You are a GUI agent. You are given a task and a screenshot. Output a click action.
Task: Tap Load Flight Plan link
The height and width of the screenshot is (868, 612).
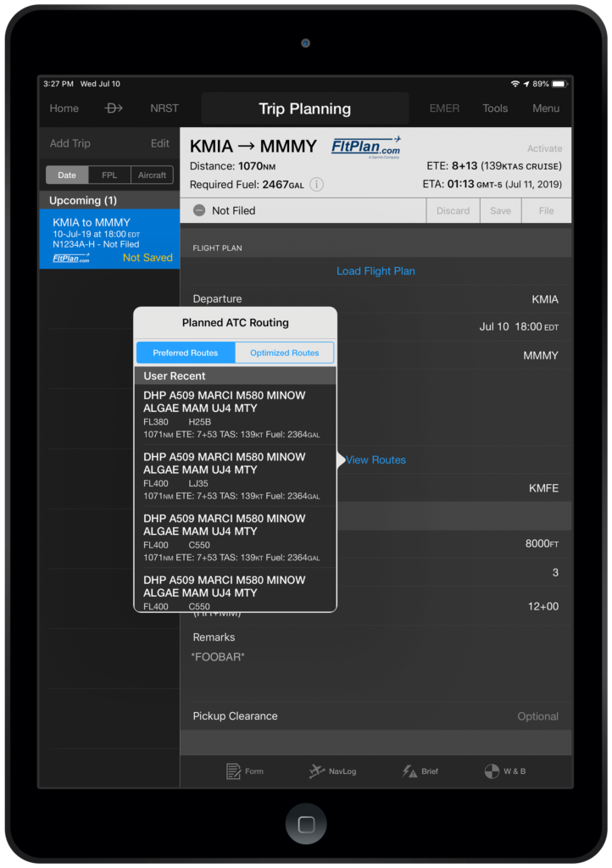(376, 271)
